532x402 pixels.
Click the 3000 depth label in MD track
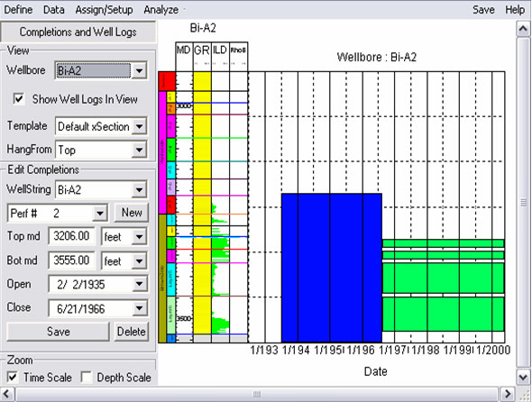184,106
